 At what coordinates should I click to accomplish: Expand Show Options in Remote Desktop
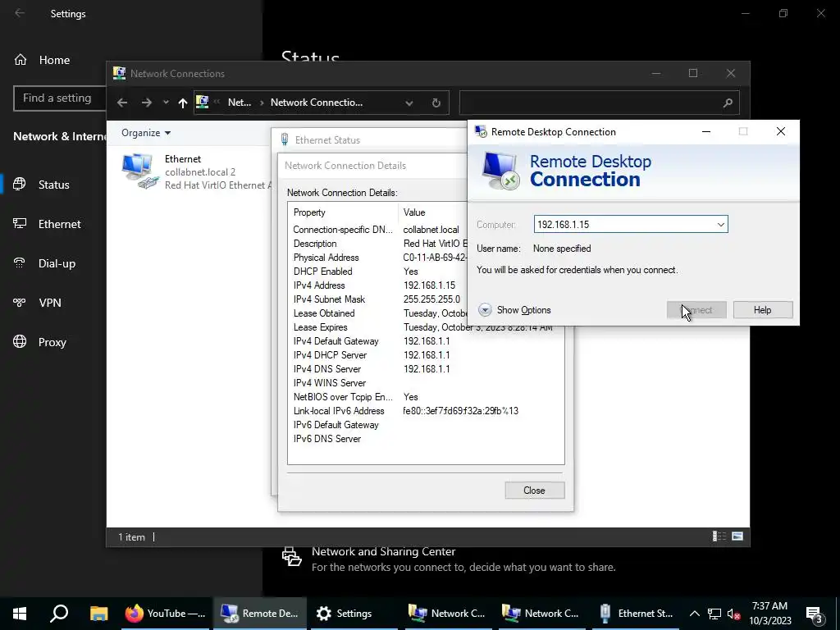click(514, 310)
